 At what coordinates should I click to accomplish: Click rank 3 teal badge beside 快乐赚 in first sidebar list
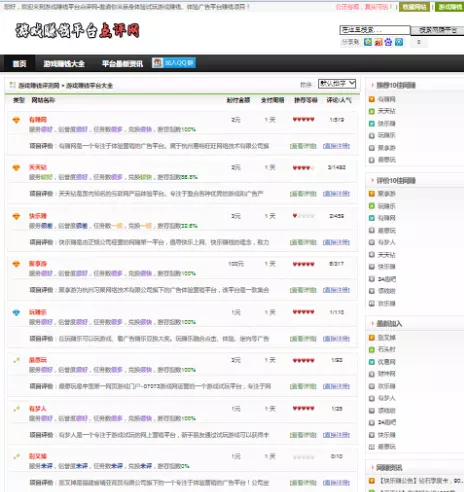[x=372, y=124]
